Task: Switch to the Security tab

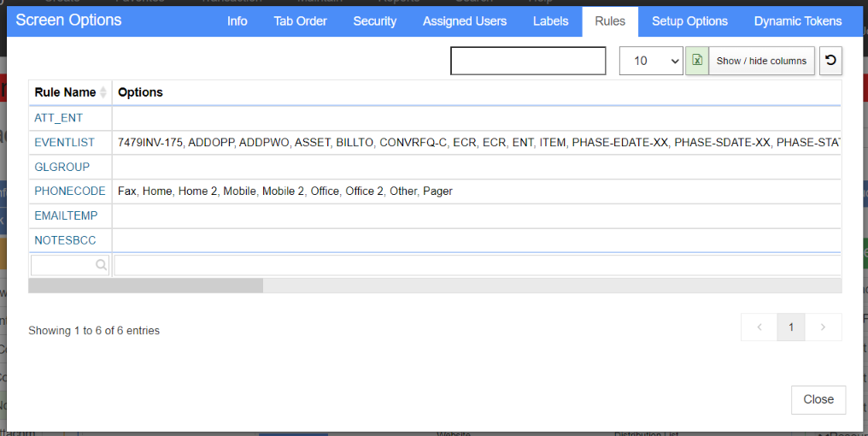Action: [x=375, y=21]
